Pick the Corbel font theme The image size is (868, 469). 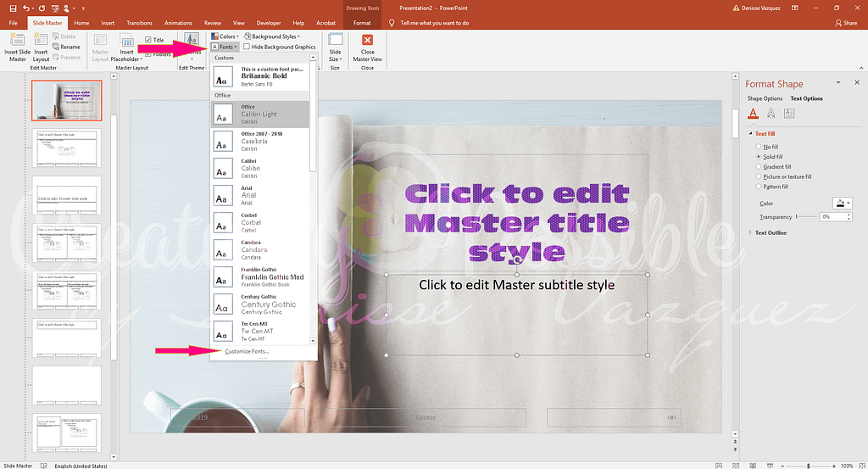259,223
